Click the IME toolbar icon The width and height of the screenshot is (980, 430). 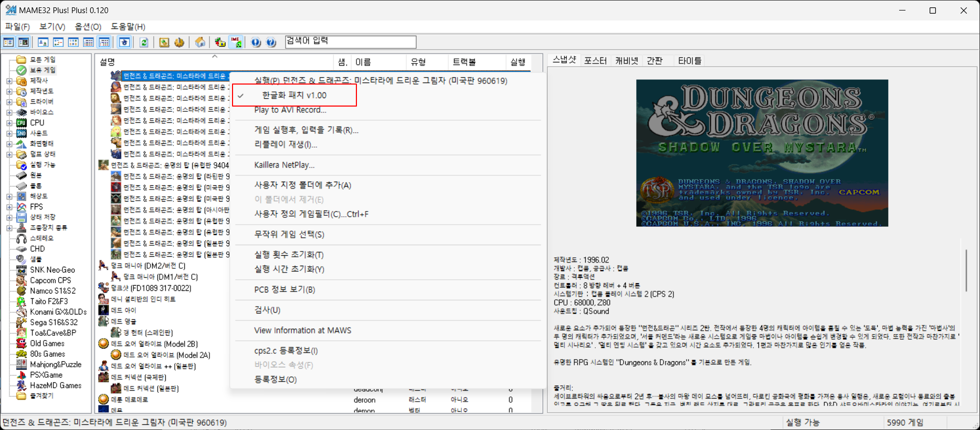pyautogui.click(x=236, y=43)
